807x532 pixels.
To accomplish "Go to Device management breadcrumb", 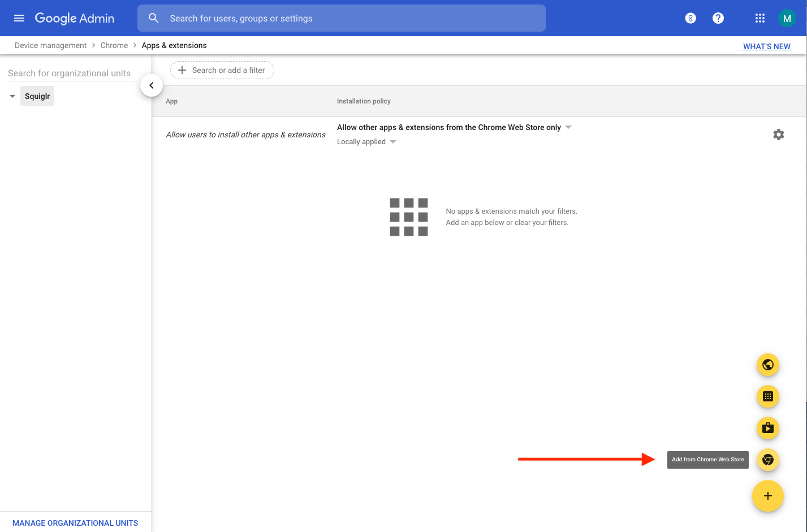I will 51,45.
